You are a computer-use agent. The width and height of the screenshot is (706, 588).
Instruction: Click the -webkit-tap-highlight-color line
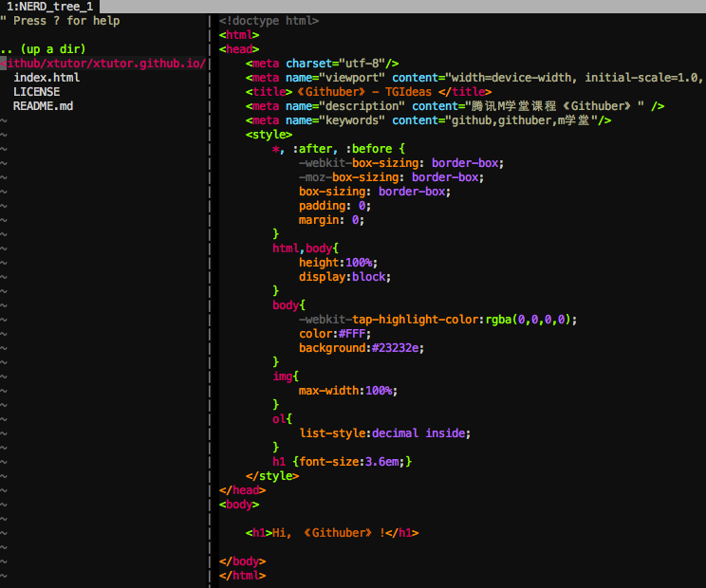437,320
